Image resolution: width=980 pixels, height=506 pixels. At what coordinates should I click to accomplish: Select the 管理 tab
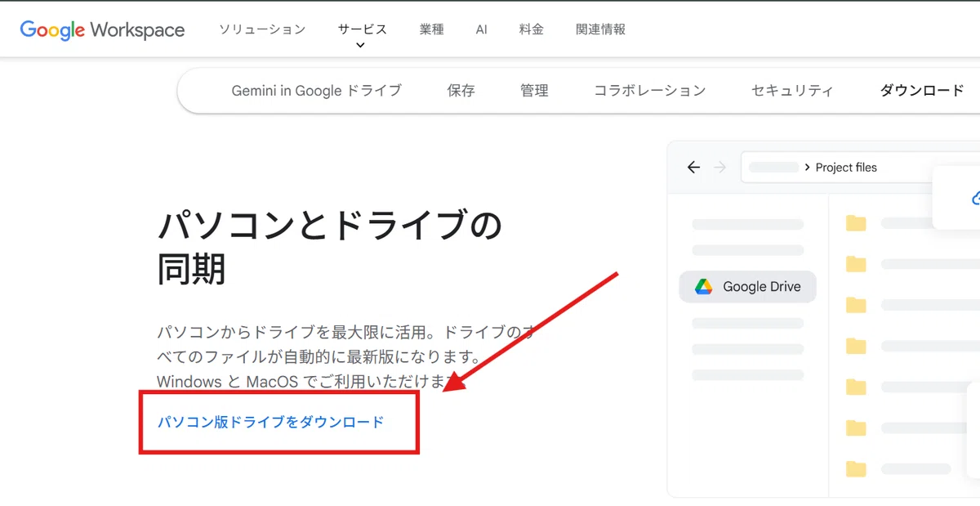[x=534, y=91]
